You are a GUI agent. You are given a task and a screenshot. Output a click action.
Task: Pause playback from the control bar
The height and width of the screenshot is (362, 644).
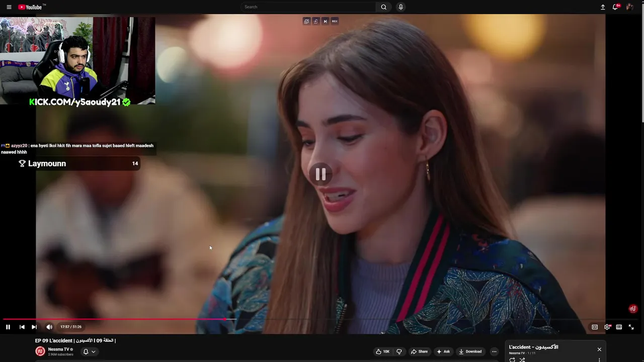(8, 327)
